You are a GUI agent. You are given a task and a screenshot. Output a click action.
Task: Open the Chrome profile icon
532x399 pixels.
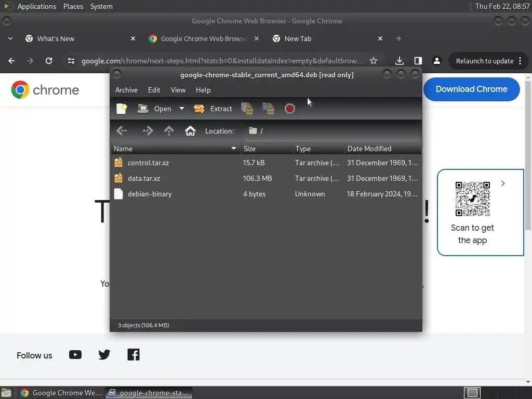436,61
